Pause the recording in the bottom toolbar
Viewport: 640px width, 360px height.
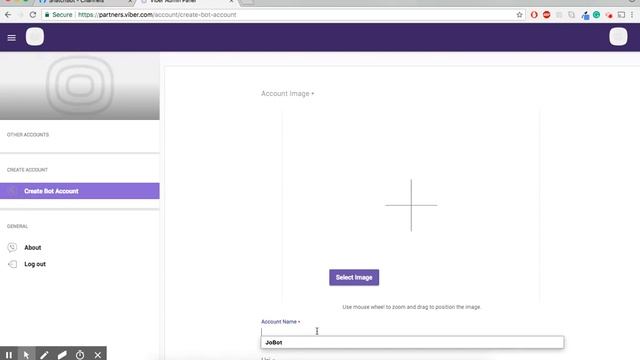(x=9, y=355)
